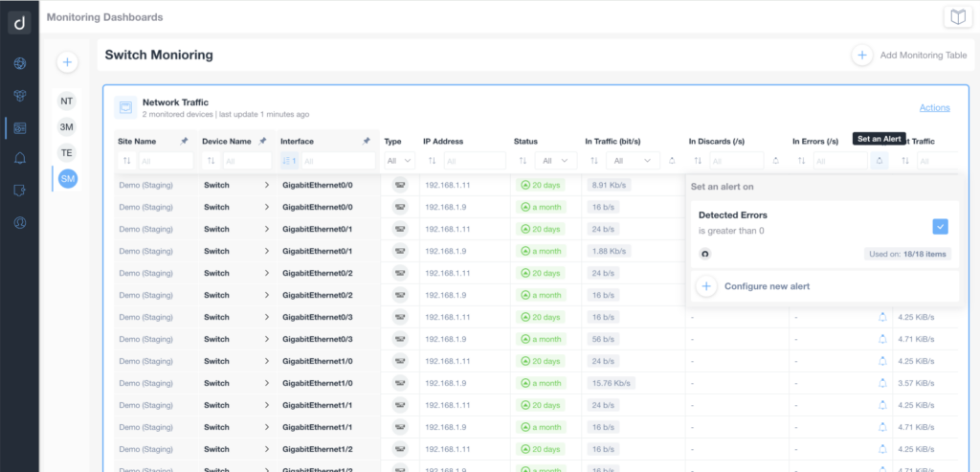980x472 pixels.
Task: Click the small round icon under Detected Errors
Action: (705, 254)
